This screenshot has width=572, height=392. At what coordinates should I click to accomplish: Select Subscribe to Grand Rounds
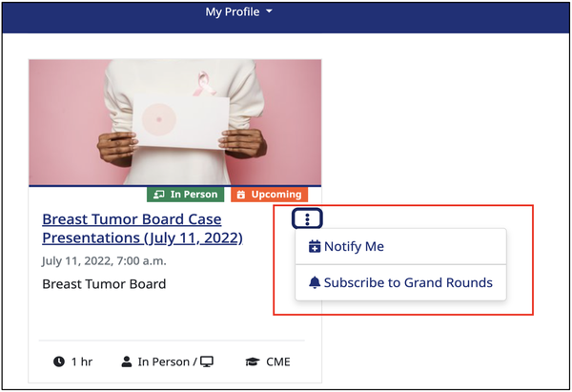pyautogui.click(x=400, y=283)
